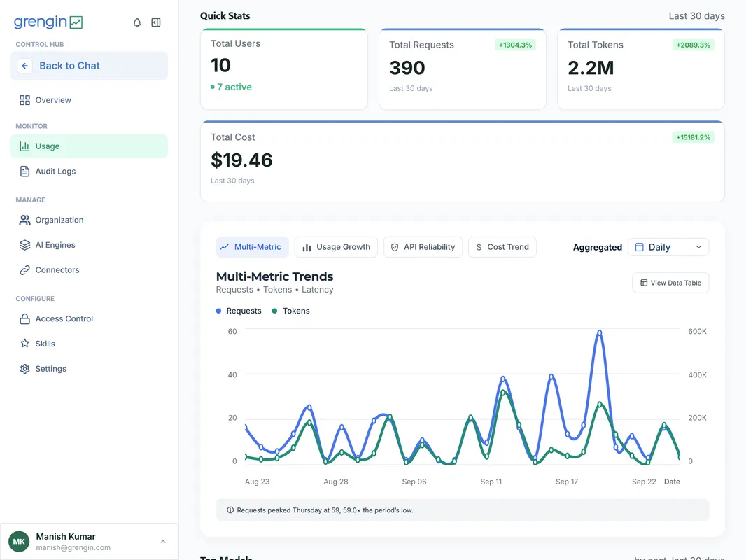
Task: Click the +1304.3% requests badge
Action: pos(515,45)
